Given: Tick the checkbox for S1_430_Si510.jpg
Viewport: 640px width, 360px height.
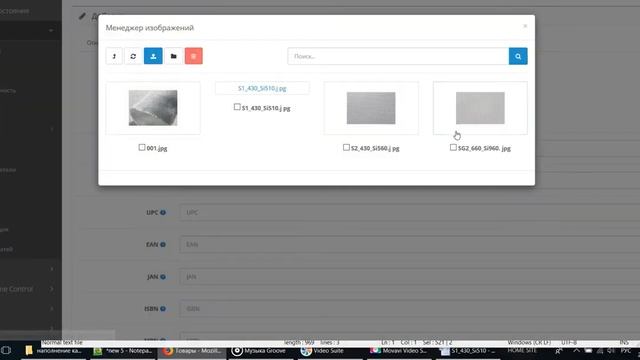Looking at the screenshot, I should (x=237, y=107).
